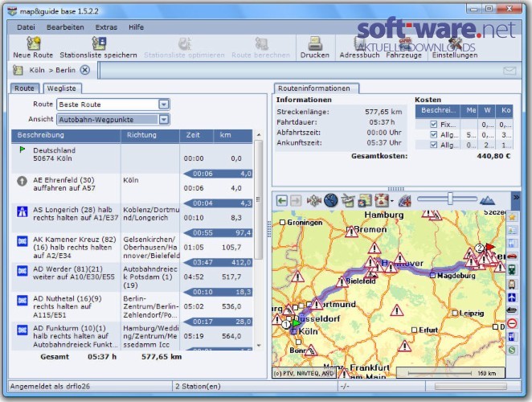Image resolution: width=532 pixels, height=402 pixels.
Task: Open the Autobahn-Wegpunkte view dropdown
Action: [x=164, y=120]
